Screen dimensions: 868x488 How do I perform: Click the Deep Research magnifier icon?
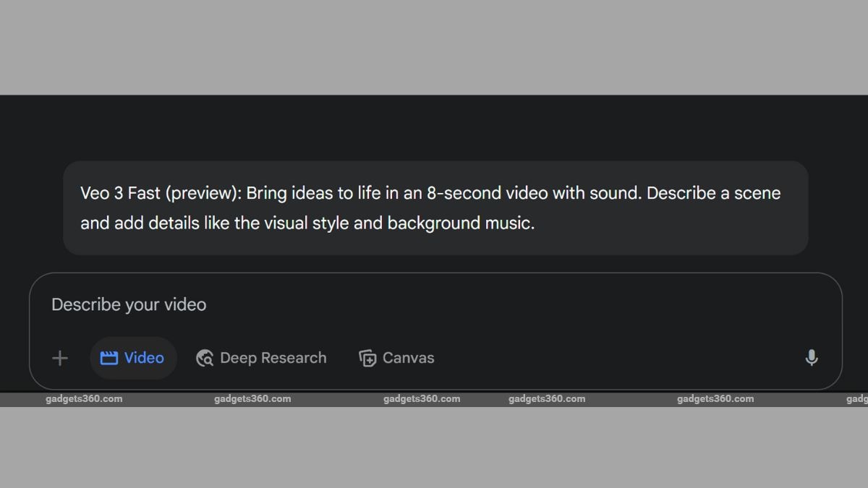tap(205, 358)
